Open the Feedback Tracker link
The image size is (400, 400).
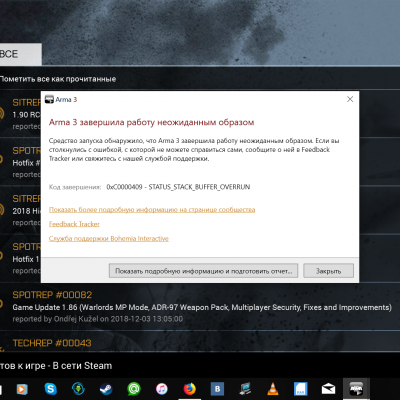click(x=74, y=224)
